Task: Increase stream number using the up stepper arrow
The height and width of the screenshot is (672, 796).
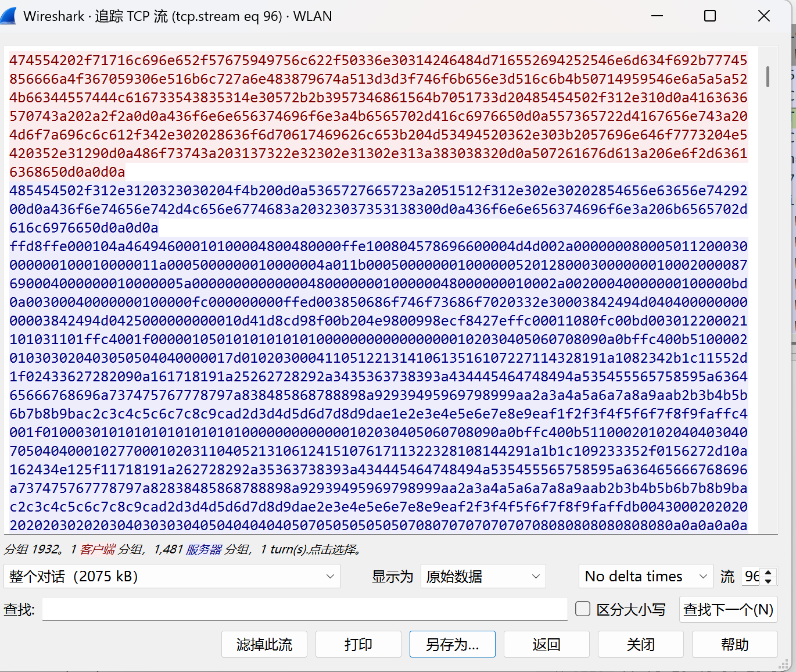Action: pos(768,571)
